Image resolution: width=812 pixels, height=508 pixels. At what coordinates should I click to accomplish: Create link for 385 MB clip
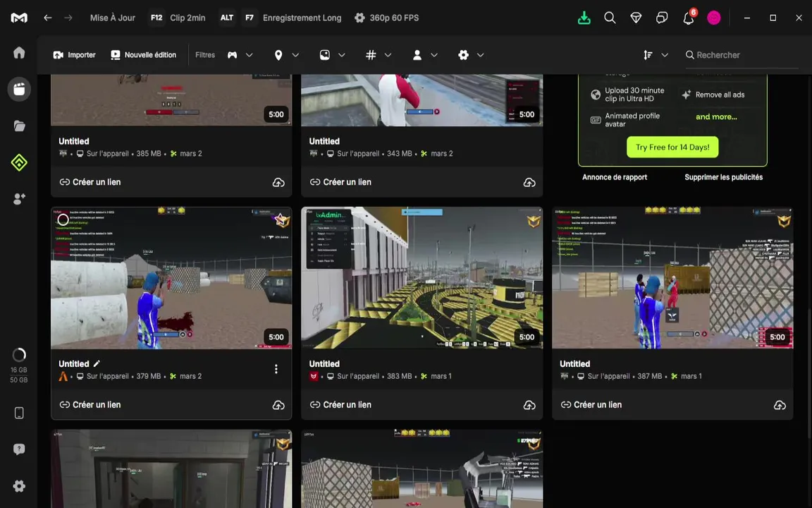coord(90,182)
